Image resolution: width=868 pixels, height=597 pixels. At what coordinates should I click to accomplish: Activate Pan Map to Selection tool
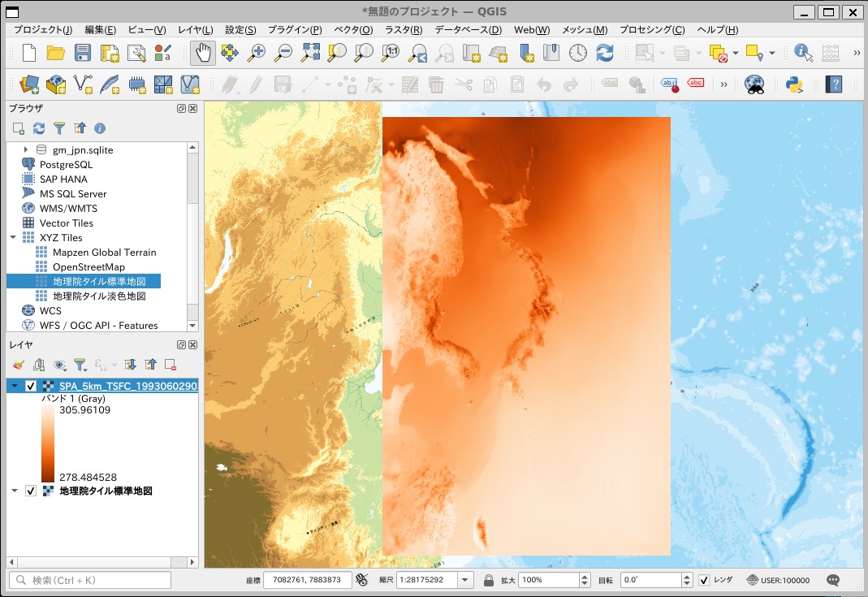[230, 53]
